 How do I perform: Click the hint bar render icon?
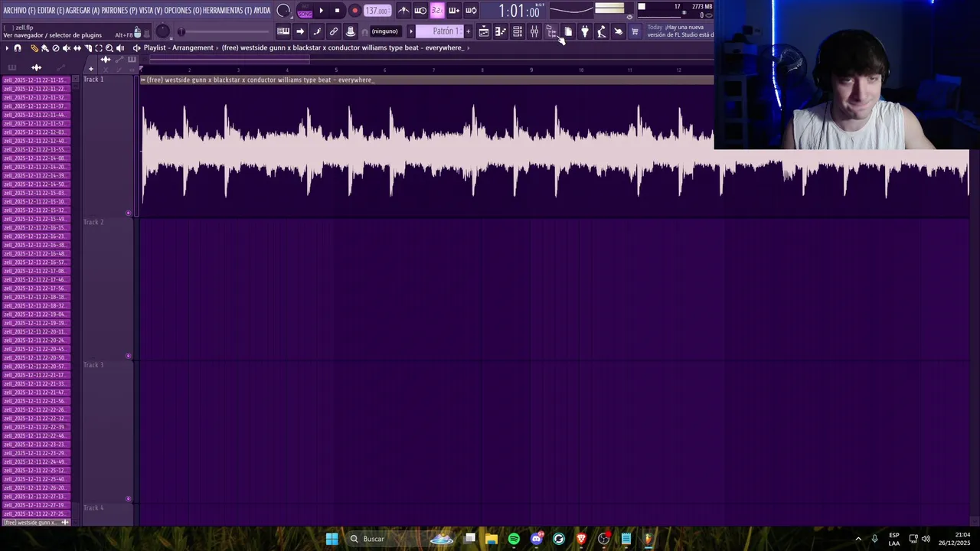[146, 34]
